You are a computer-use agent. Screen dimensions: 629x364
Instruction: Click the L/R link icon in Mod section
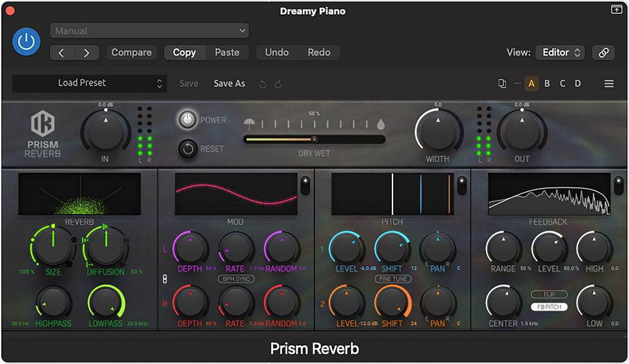[165, 279]
